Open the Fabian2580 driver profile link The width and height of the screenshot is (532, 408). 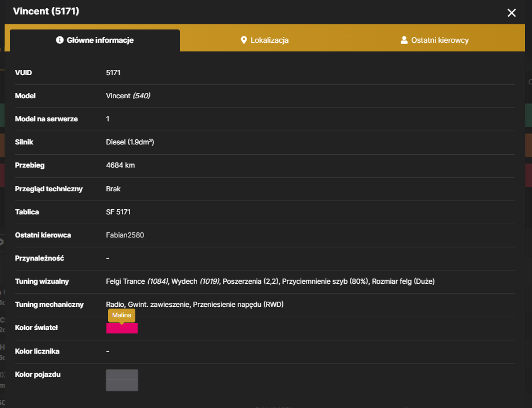[x=125, y=235]
